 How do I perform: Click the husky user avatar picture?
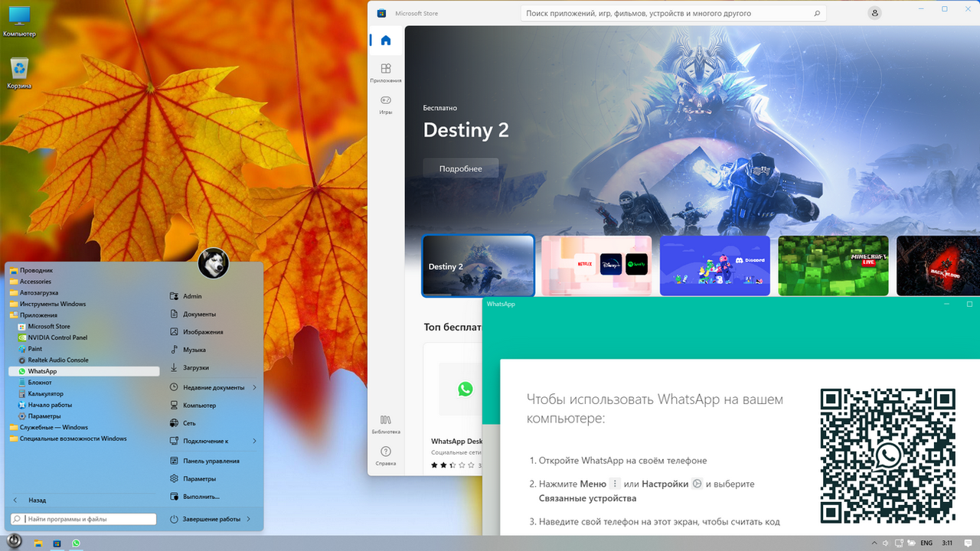click(x=213, y=263)
